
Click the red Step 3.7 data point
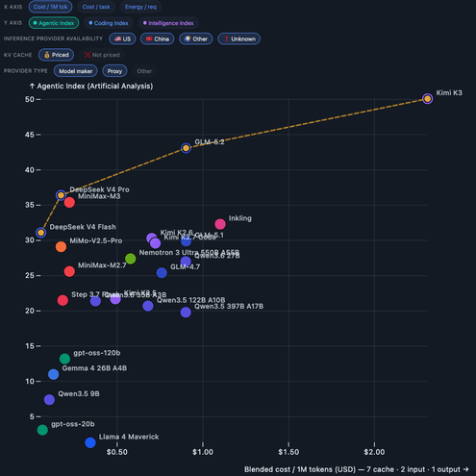(63, 300)
